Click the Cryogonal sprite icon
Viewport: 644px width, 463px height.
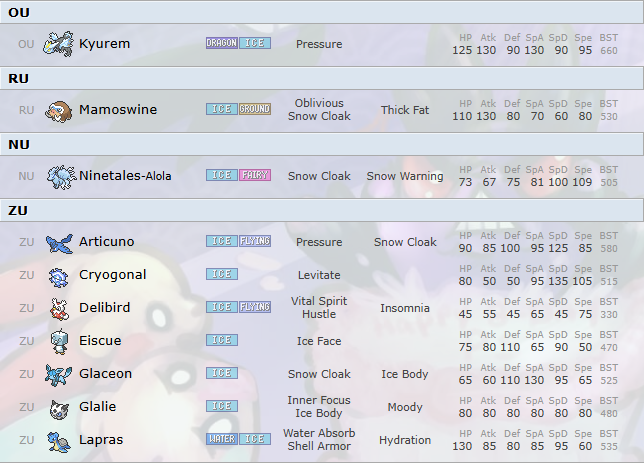tap(58, 276)
